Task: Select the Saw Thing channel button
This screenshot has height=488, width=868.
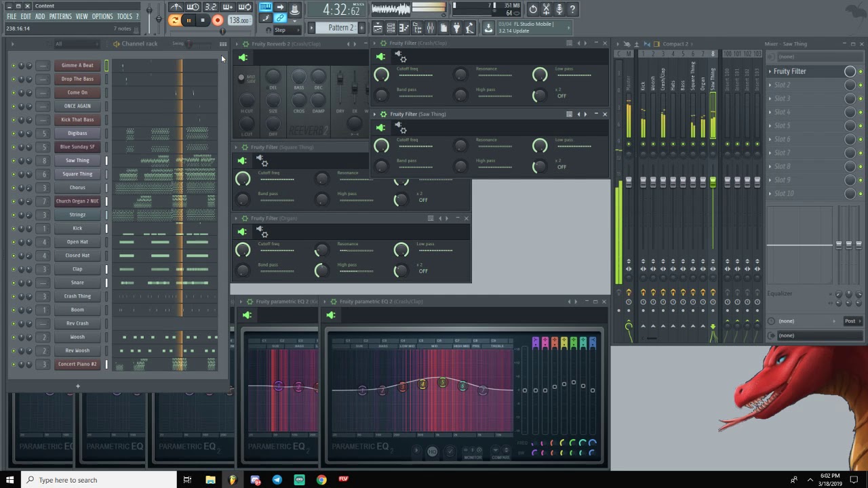Action: coord(77,161)
